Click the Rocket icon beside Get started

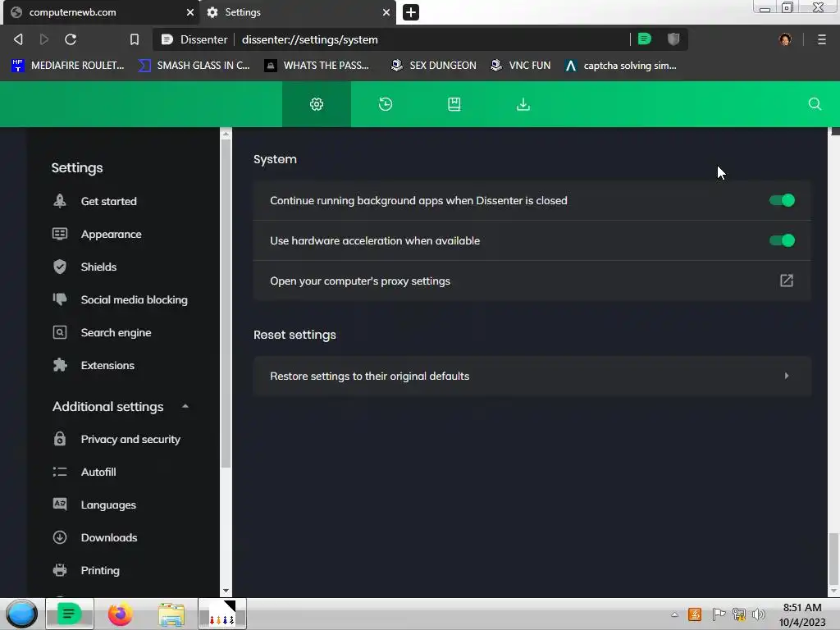click(60, 201)
